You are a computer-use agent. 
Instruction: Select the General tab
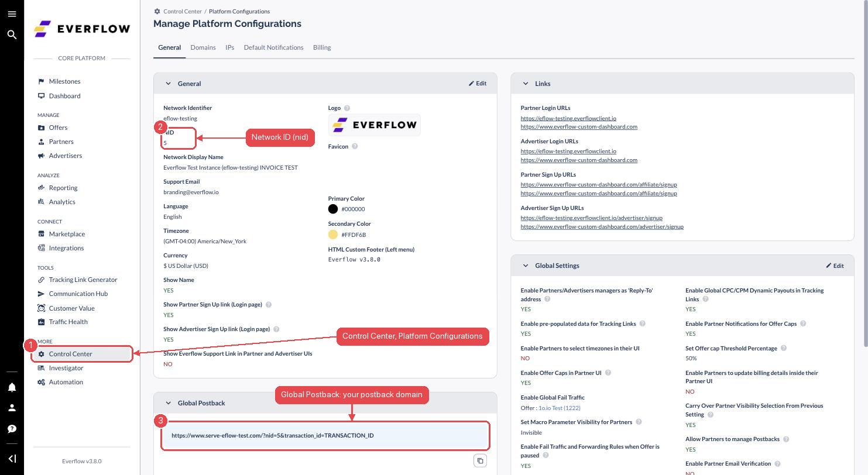pyautogui.click(x=170, y=47)
